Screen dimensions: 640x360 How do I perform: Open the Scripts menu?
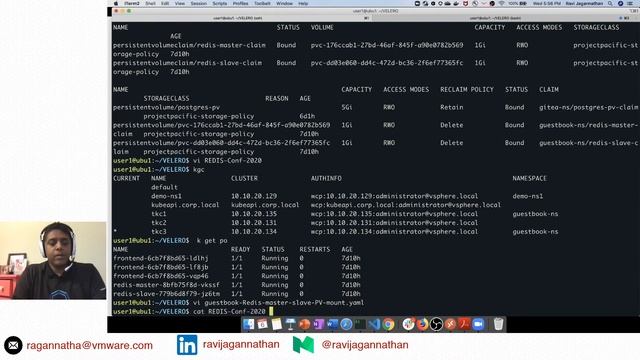[x=220, y=3]
